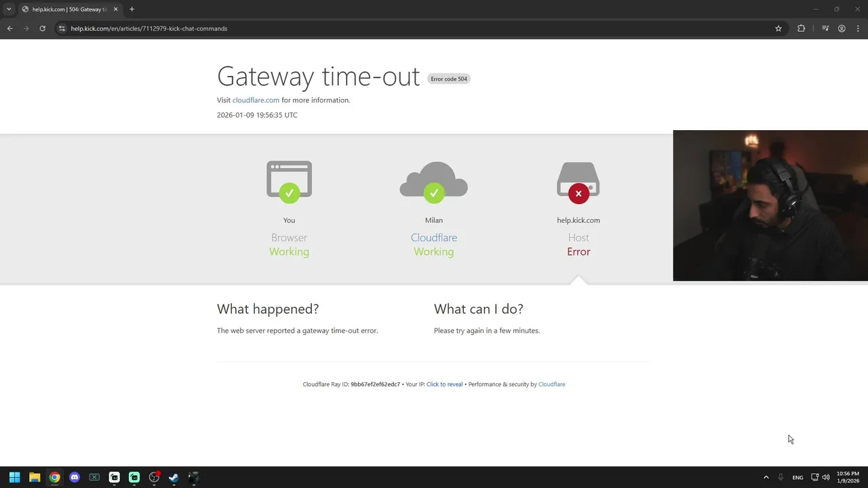This screenshot has height=488, width=868.
Task: Click the Milan location label
Action: (x=434, y=220)
